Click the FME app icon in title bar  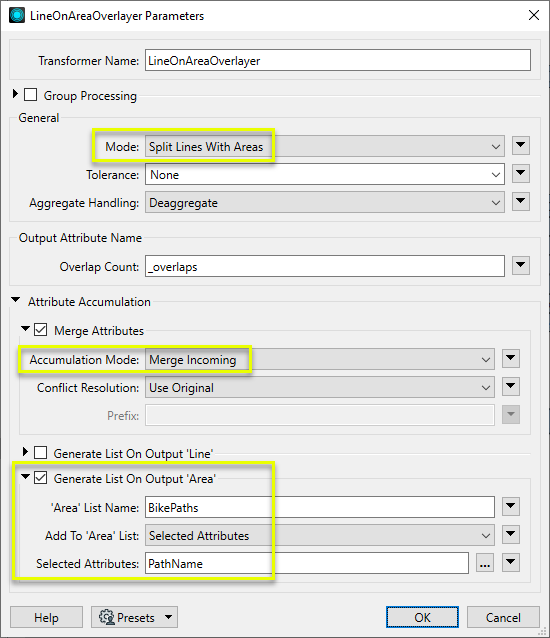[17, 15]
